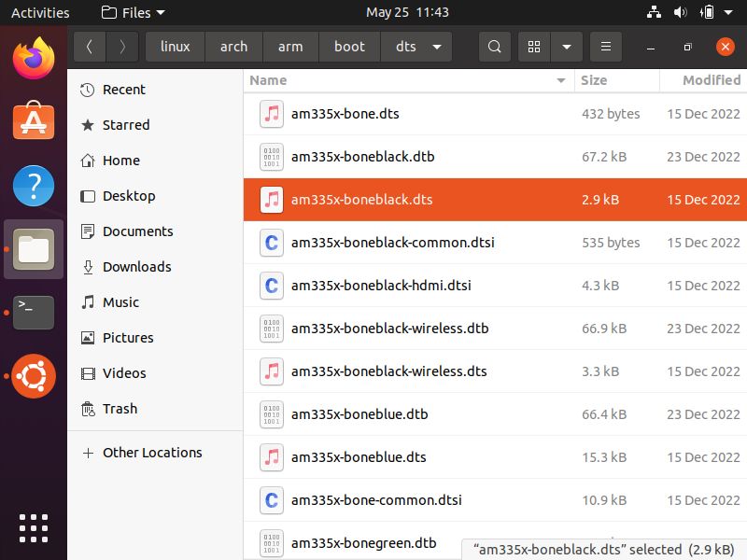Open Ubuntu Software from the dock
Image resolution: width=747 pixels, height=560 pixels.
pos(34,120)
